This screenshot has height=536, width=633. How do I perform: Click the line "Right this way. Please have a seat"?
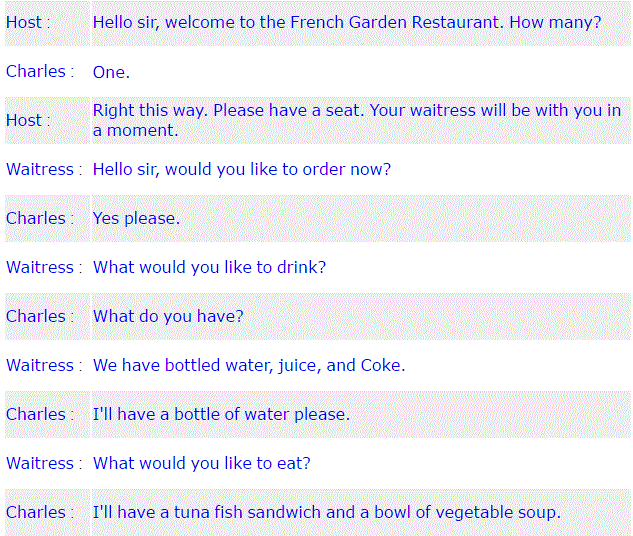point(357,120)
